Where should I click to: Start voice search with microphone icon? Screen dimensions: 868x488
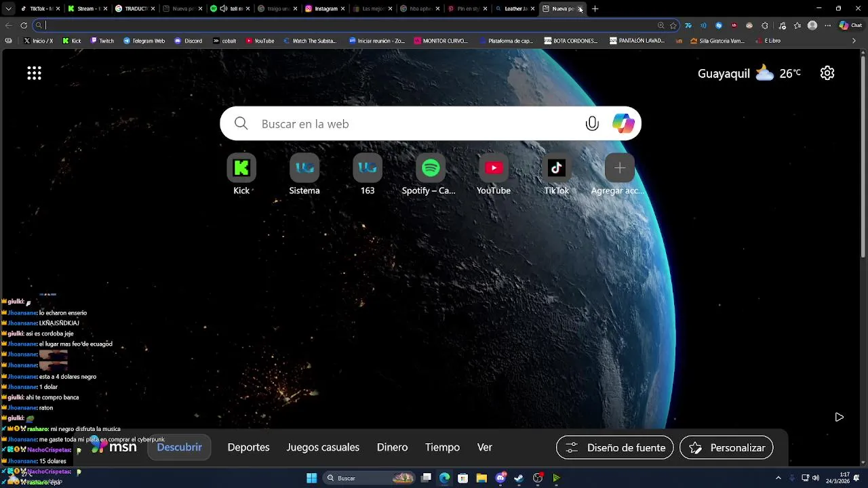tap(592, 123)
